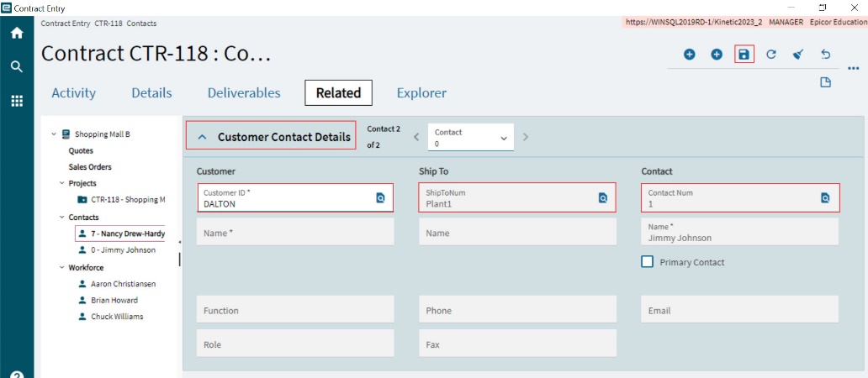Viewport: 868px width, 378px height.
Task: Click the Epicor Education company label
Action: point(839,22)
